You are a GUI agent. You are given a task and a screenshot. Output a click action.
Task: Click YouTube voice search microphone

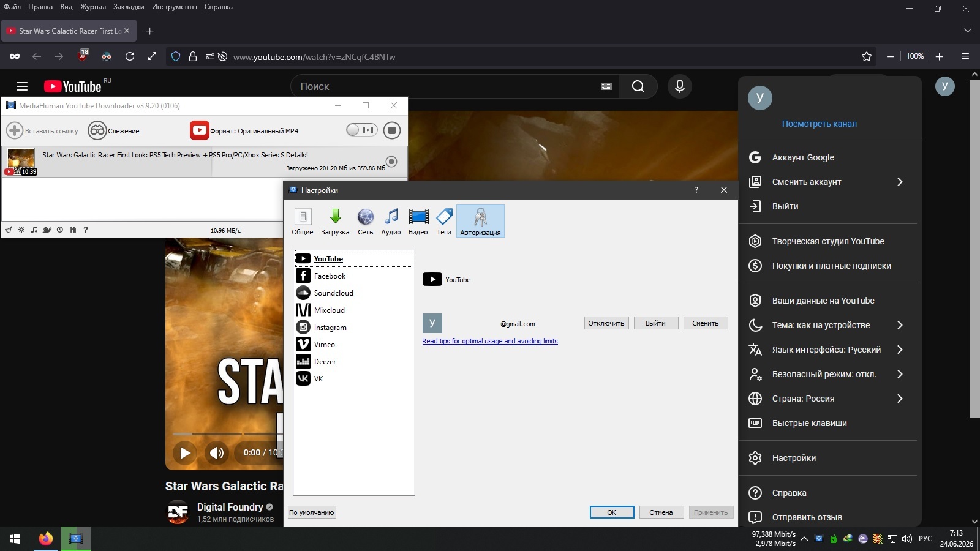point(680,86)
